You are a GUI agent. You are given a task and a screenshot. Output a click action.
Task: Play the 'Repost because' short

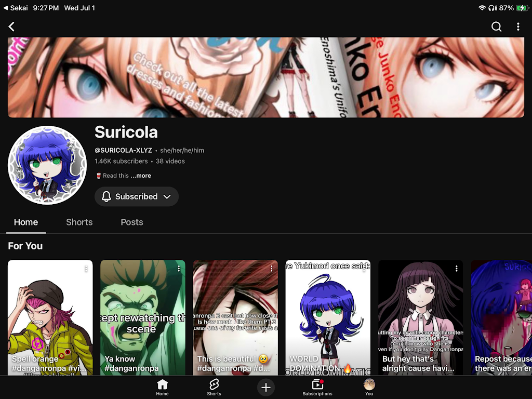point(501,317)
